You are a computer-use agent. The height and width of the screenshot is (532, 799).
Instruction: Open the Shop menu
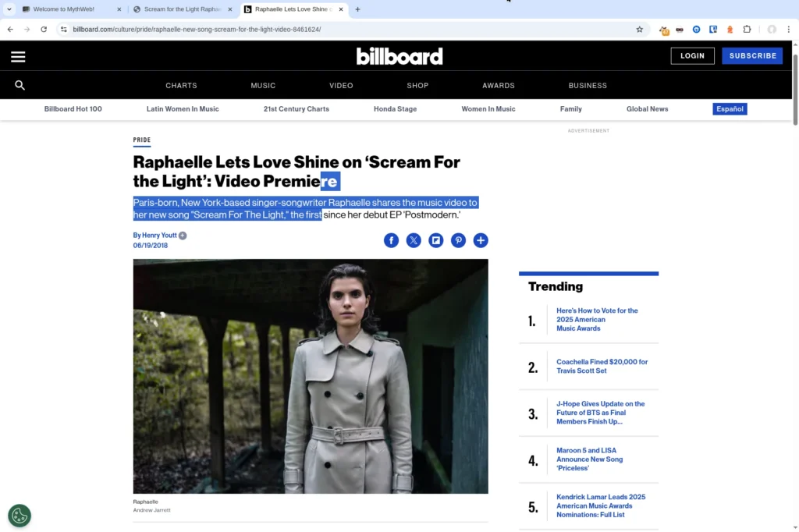[x=417, y=86]
